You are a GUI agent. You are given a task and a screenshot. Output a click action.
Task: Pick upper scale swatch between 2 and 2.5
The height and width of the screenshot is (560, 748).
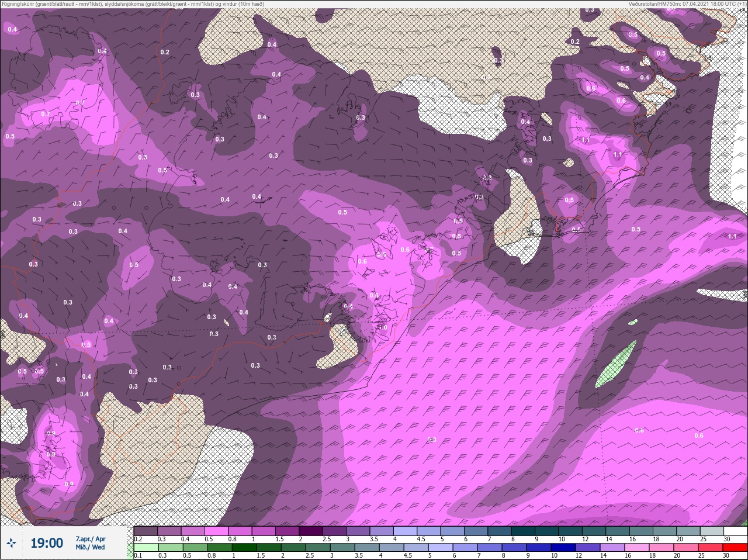pos(311,531)
